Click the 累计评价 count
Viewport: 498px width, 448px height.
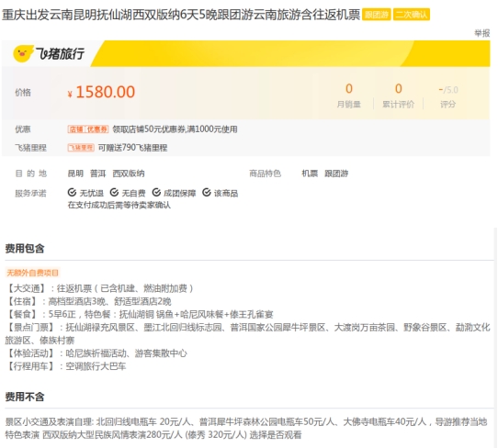[398, 88]
